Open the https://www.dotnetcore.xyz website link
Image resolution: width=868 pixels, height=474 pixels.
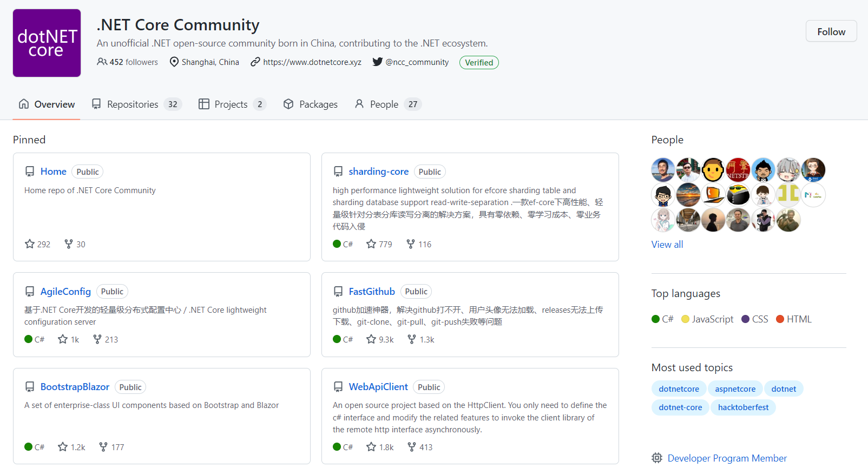[x=312, y=62]
